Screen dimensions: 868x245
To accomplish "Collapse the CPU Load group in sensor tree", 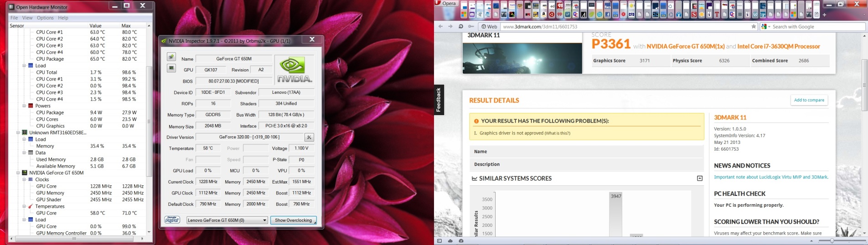I will 24,66.
